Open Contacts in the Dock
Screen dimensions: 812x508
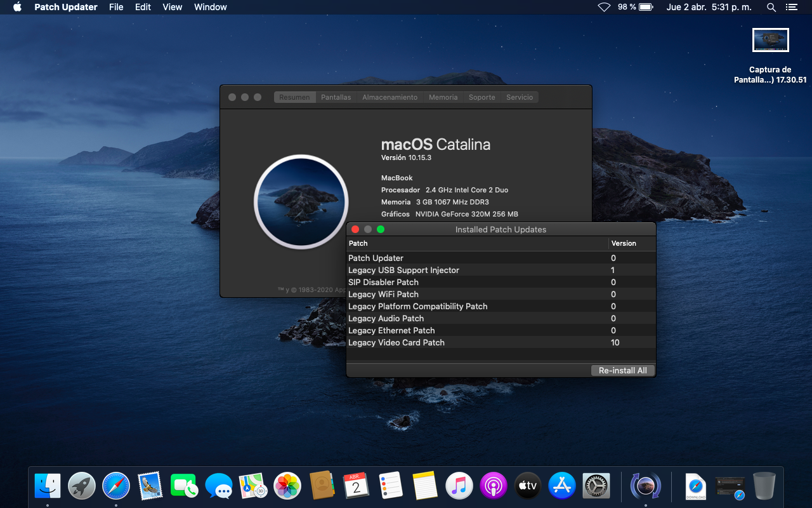point(322,486)
